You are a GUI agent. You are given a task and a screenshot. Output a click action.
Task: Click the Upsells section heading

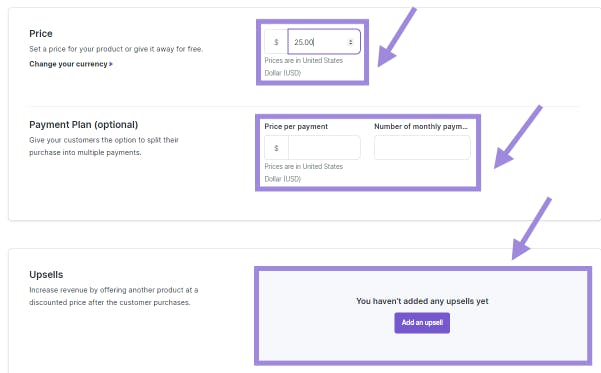coord(46,274)
